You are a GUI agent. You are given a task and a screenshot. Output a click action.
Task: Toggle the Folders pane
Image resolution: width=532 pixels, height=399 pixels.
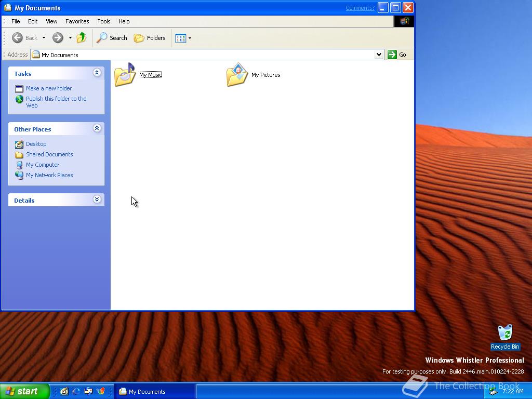[150, 37]
